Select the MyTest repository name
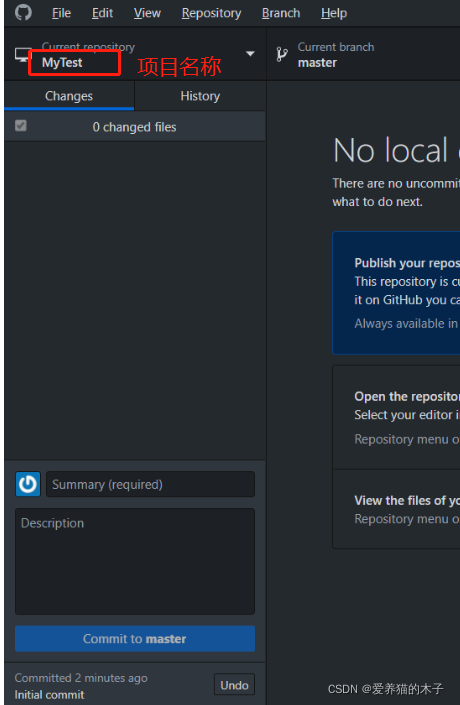This screenshot has height=705, width=460. coord(62,62)
